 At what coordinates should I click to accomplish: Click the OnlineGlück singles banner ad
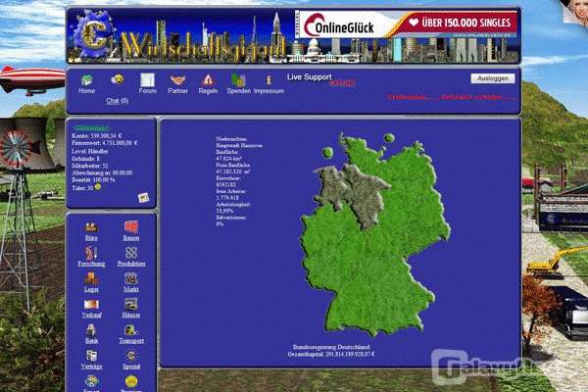[406, 24]
